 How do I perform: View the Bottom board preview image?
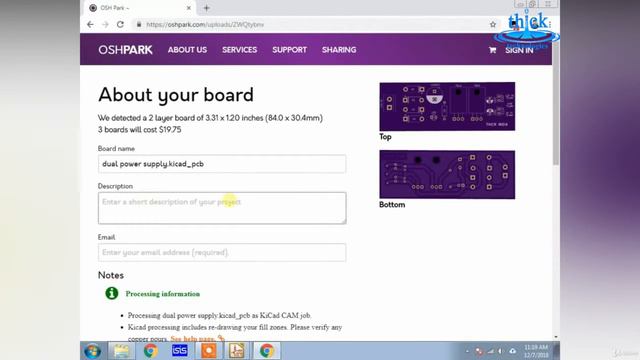click(447, 174)
